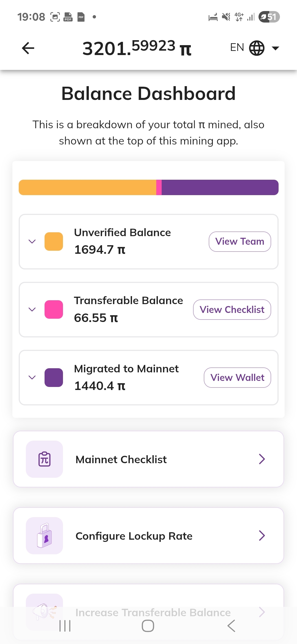Tap the View Team button
Screen dimensions: 297x644
coord(240,242)
